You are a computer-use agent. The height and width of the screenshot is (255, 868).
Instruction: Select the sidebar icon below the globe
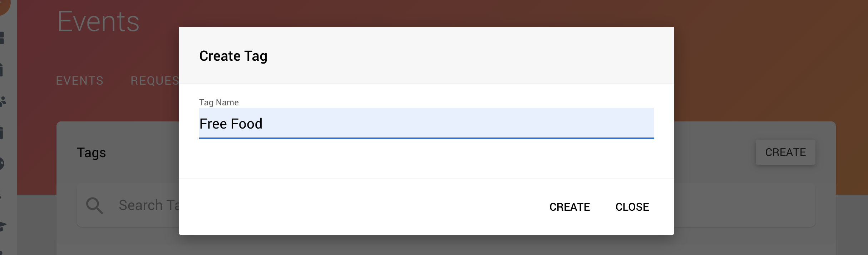(x=1, y=195)
